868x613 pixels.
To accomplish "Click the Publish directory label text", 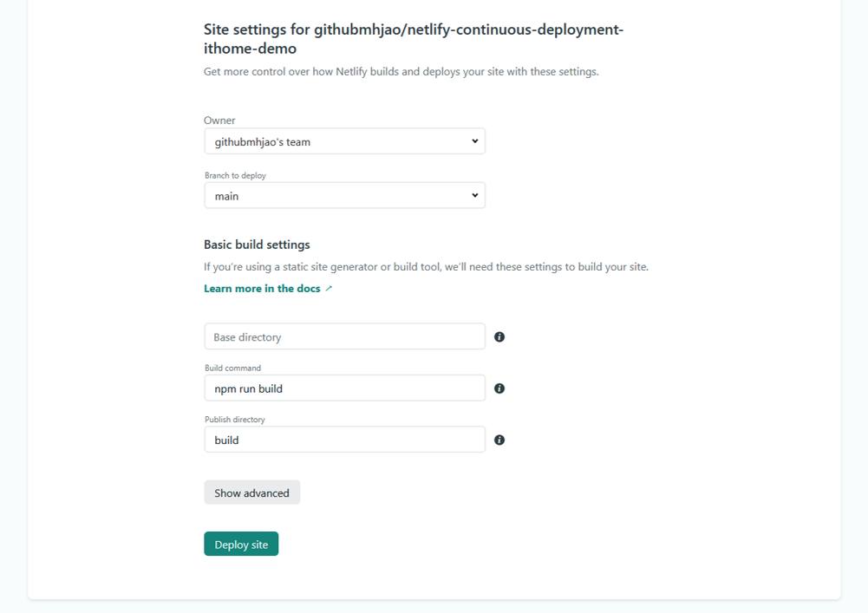I will pos(235,420).
